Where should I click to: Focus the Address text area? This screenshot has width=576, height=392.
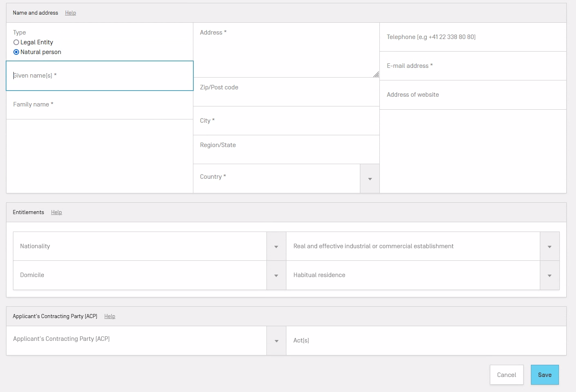pyautogui.click(x=286, y=50)
